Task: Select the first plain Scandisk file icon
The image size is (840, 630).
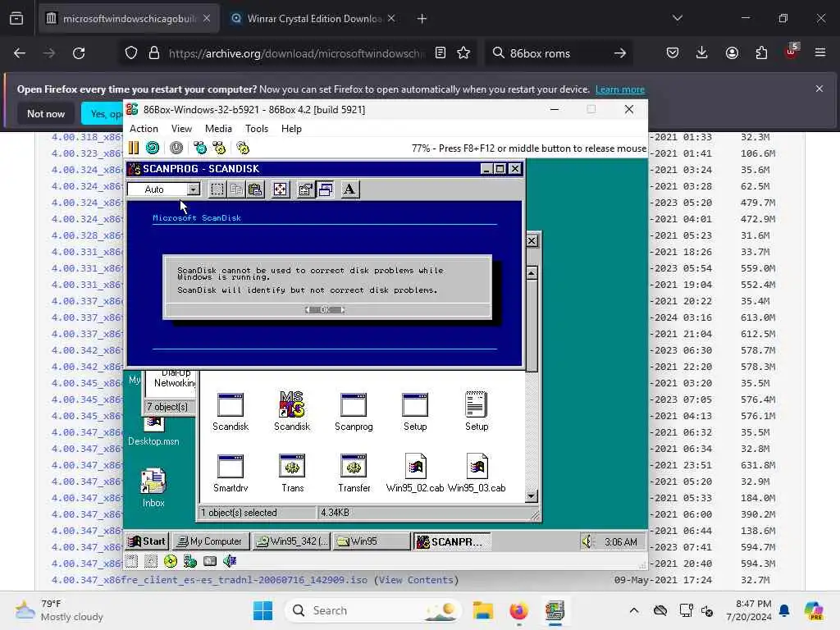Action: pos(231,411)
